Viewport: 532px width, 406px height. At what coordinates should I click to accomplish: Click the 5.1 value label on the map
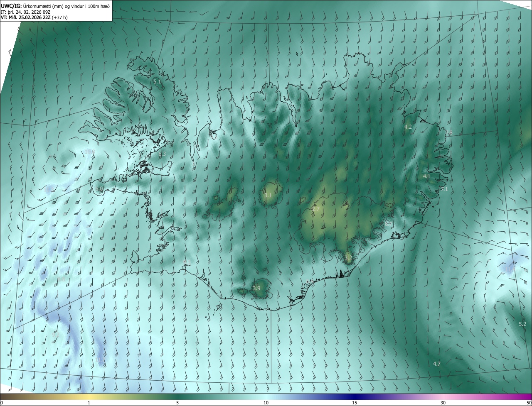pyautogui.click(x=157, y=82)
